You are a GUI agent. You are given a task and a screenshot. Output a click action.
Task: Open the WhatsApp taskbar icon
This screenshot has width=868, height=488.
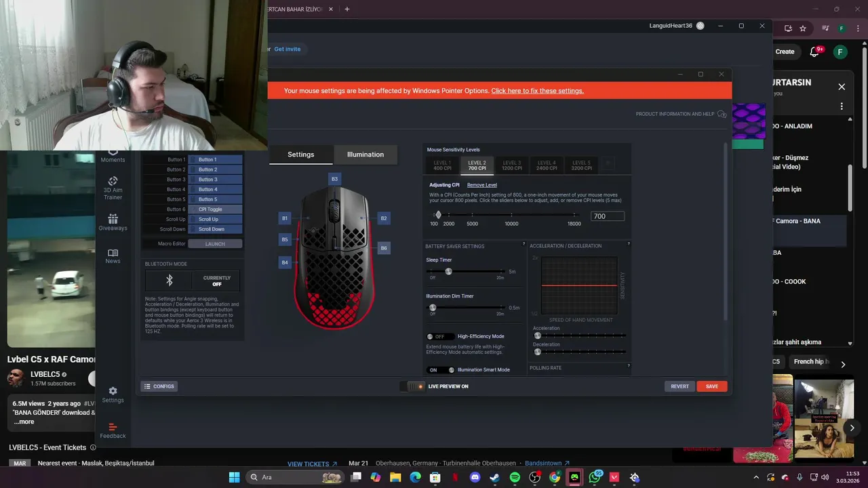tap(595, 477)
